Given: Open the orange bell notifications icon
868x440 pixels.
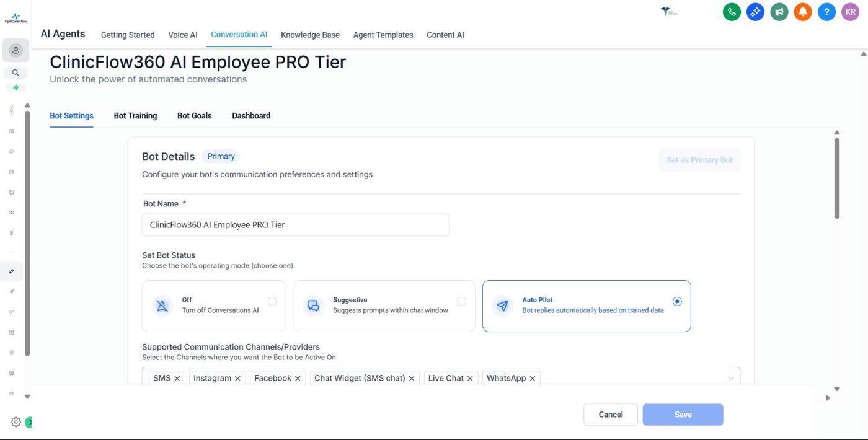Looking at the screenshot, I should pos(803,12).
